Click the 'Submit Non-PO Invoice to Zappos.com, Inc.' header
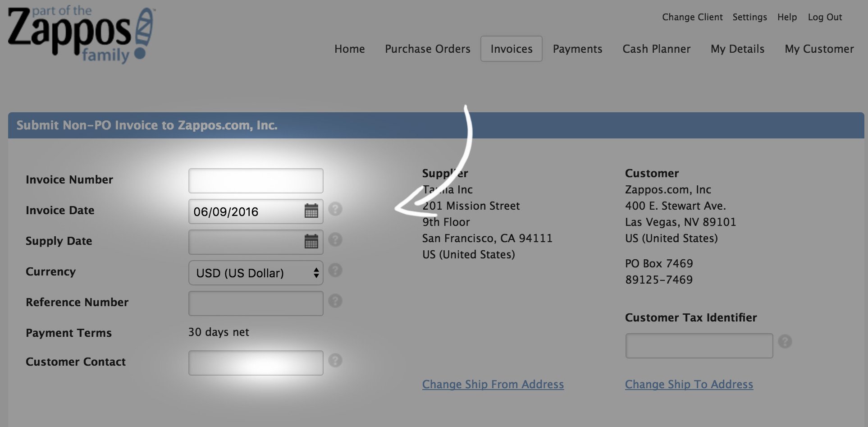The width and height of the screenshot is (868, 427). (147, 125)
